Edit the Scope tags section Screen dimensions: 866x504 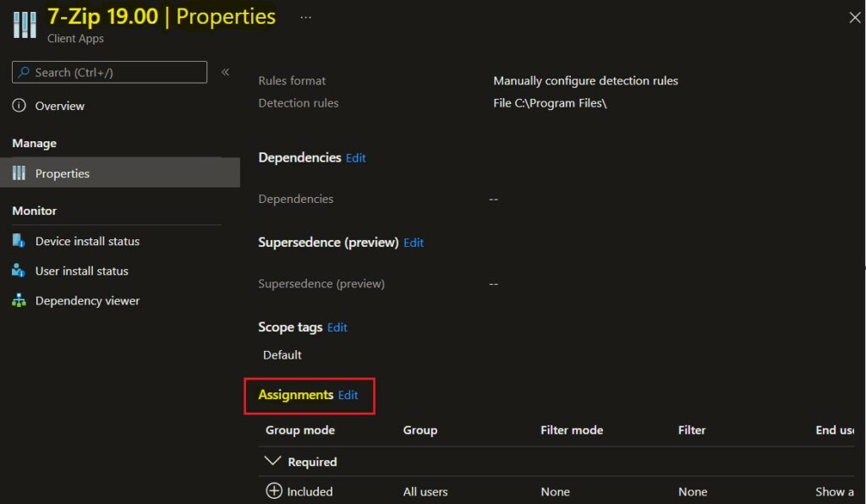coord(337,327)
